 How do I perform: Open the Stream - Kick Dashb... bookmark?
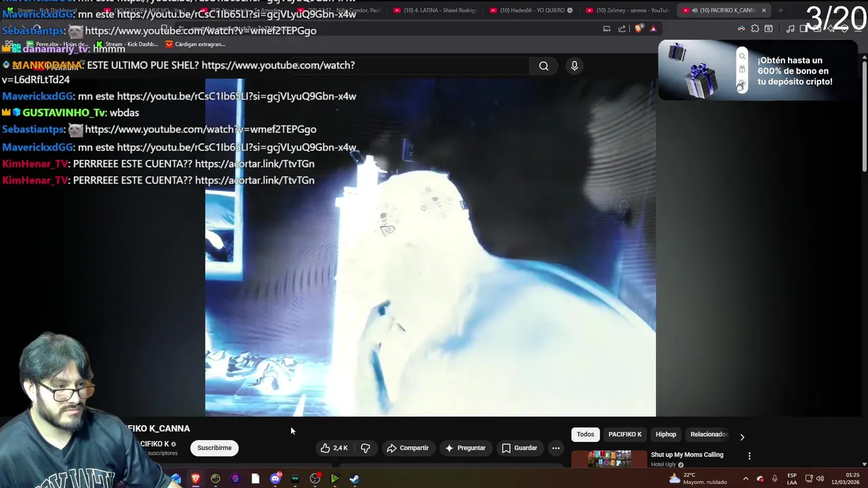click(126, 44)
